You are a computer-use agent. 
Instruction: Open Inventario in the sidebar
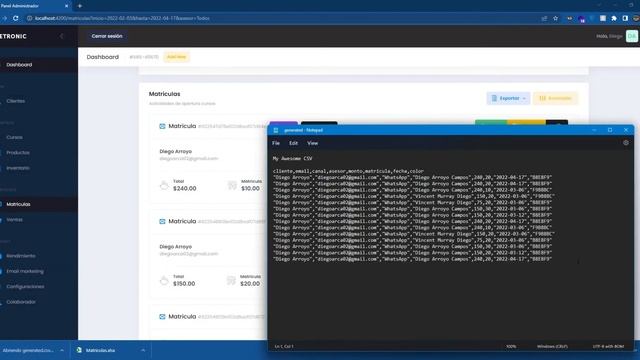(x=18, y=168)
